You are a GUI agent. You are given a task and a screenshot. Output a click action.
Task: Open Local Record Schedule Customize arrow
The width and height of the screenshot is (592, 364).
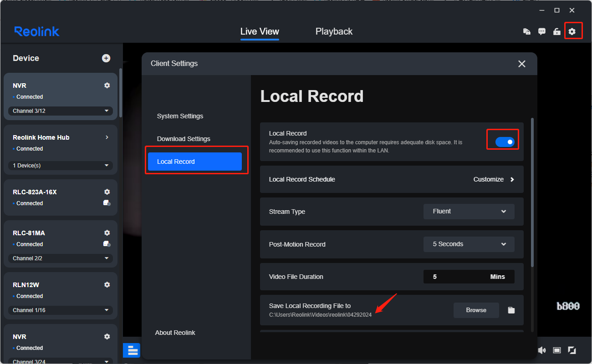coord(512,179)
